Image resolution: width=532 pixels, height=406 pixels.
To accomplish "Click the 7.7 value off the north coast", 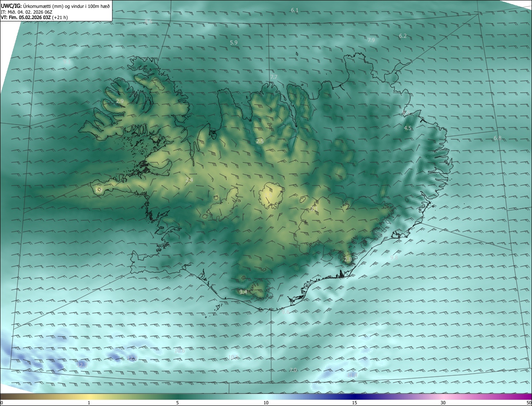I will [273, 77].
